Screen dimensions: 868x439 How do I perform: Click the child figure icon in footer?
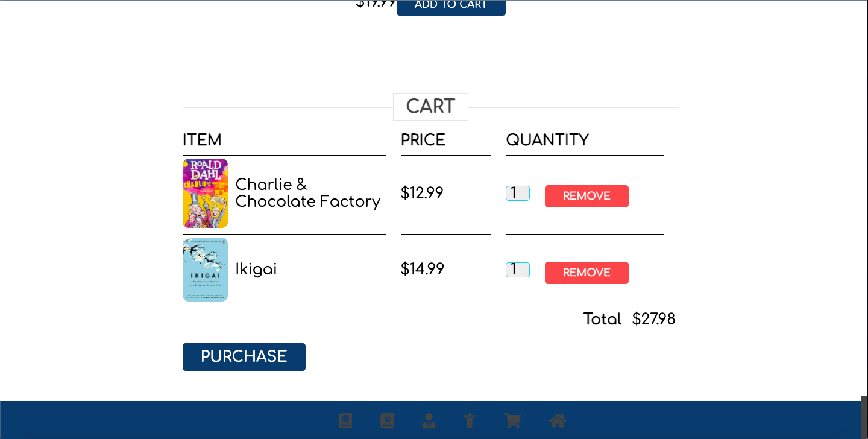pos(470,420)
